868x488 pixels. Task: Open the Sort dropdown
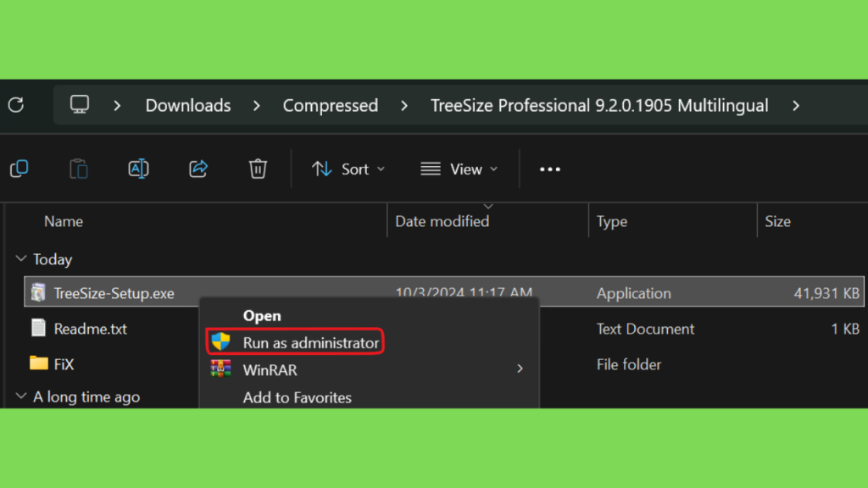[x=348, y=169]
